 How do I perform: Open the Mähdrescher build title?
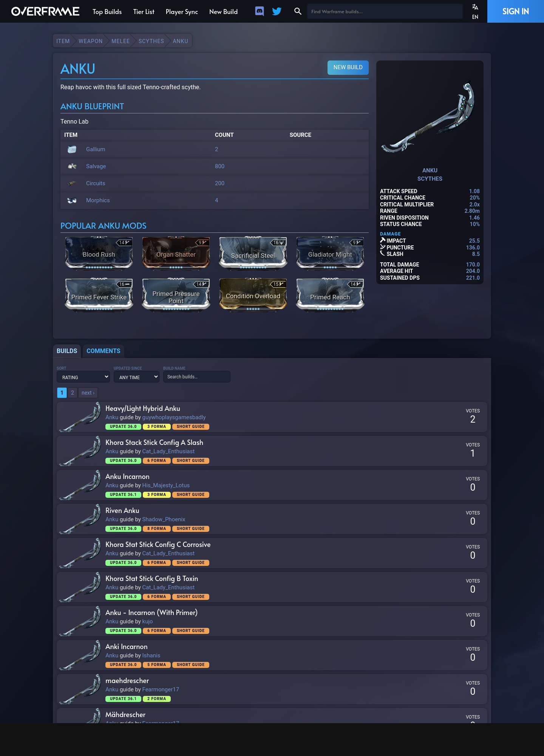click(x=125, y=714)
